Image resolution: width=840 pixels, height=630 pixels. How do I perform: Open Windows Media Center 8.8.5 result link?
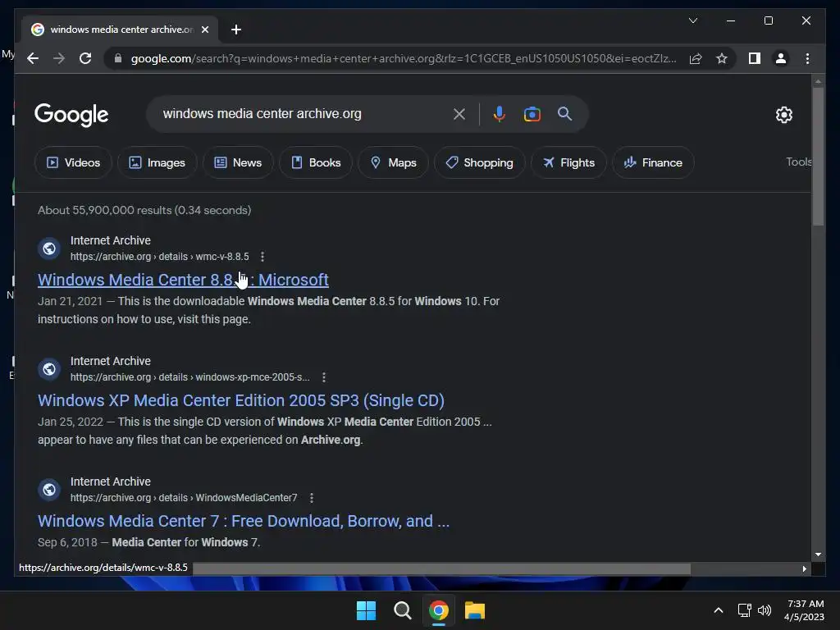(x=183, y=280)
